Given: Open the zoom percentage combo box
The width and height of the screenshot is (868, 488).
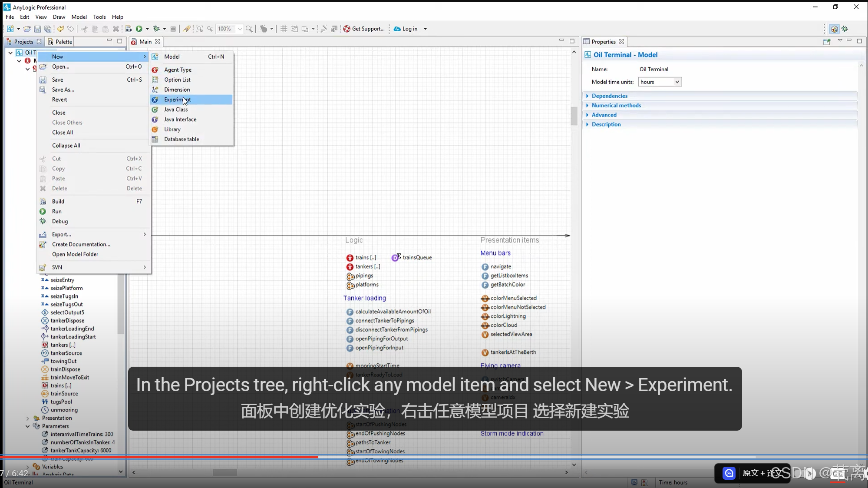Looking at the screenshot, I should click(239, 29).
